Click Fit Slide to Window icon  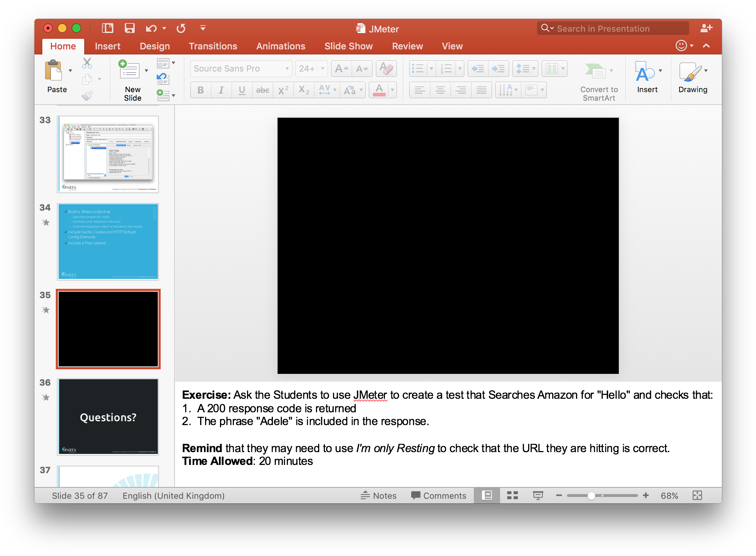click(697, 496)
